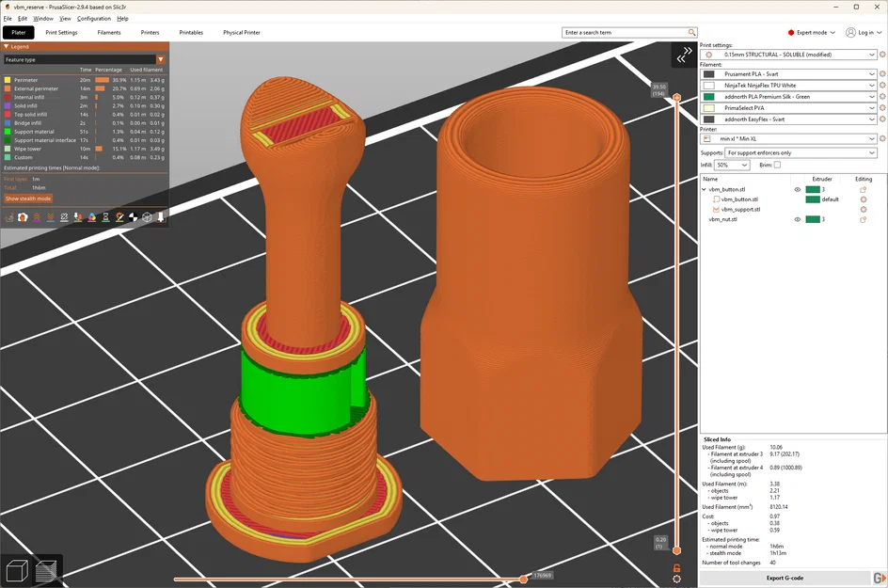
Task: Open Infill 50% dropdown
Action: tap(732, 165)
